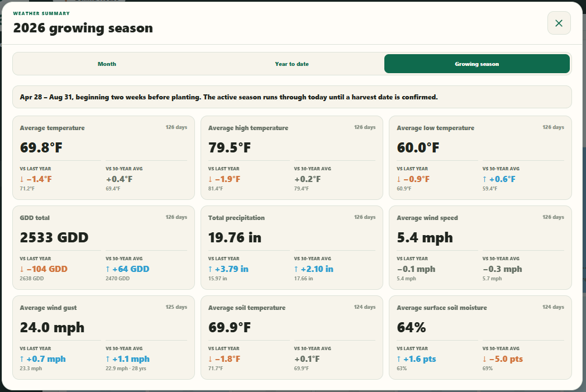Click the −1.9°F vs last year value
586x392 pixels.
(224, 179)
